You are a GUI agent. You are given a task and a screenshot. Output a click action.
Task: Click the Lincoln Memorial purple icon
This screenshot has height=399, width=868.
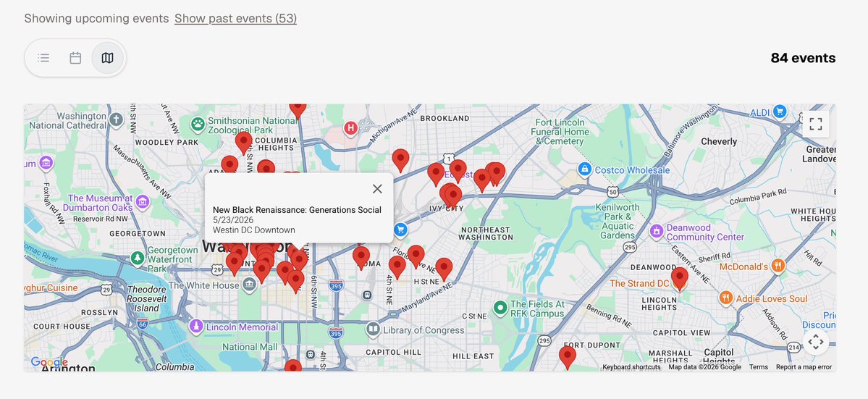click(x=196, y=327)
